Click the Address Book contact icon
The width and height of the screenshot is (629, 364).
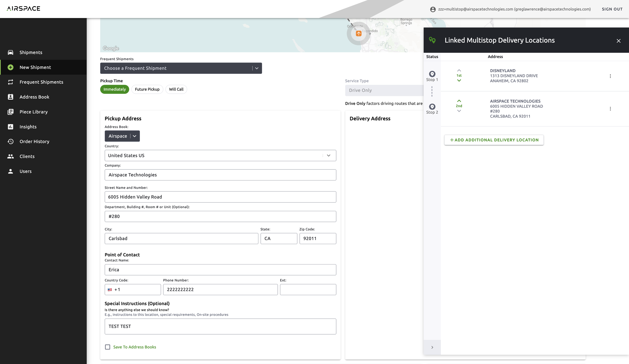click(10, 97)
